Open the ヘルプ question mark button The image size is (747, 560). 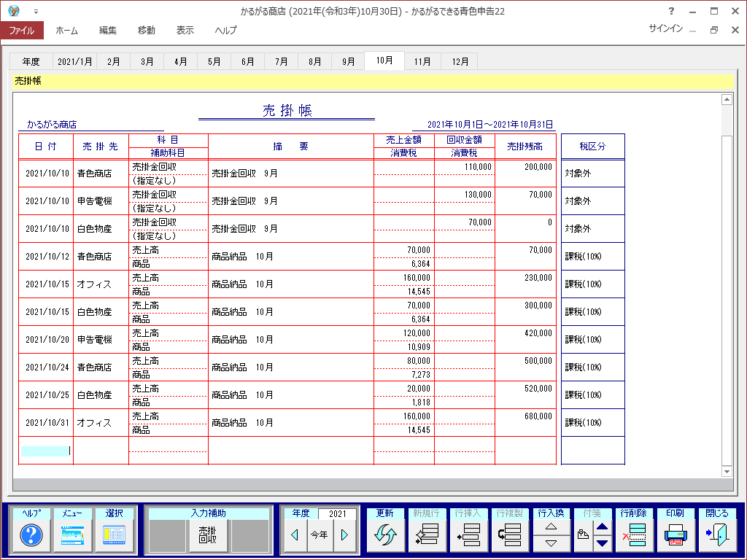coord(31,535)
